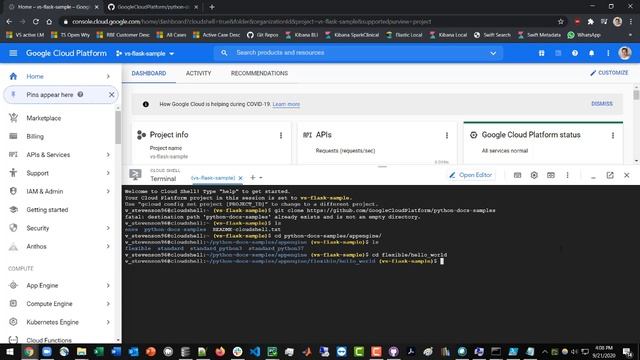Click the Cloud Shell resize handle

tap(382, 167)
